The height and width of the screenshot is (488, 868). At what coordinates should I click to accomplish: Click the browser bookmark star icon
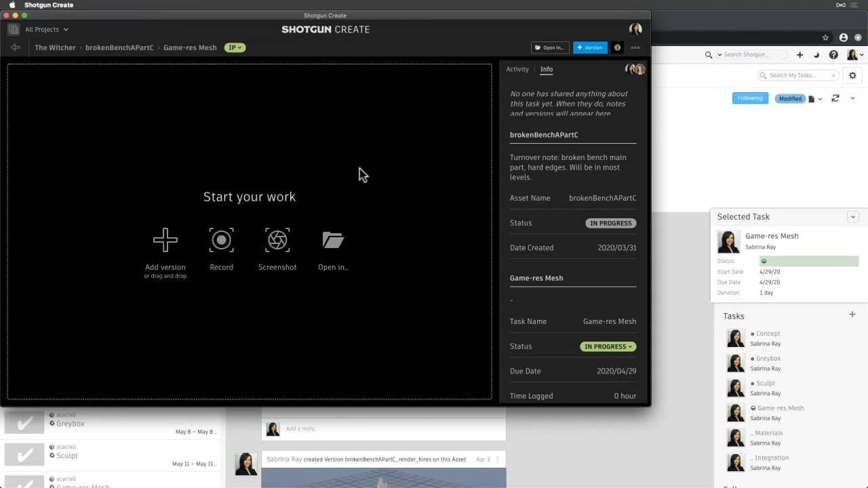pyautogui.click(x=825, y=38)
